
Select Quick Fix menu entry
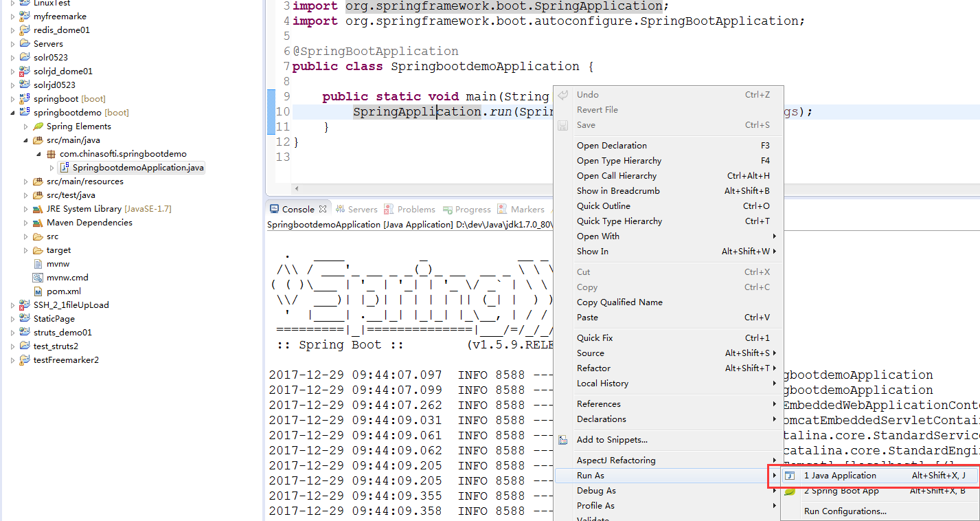[x=668, y=338]
